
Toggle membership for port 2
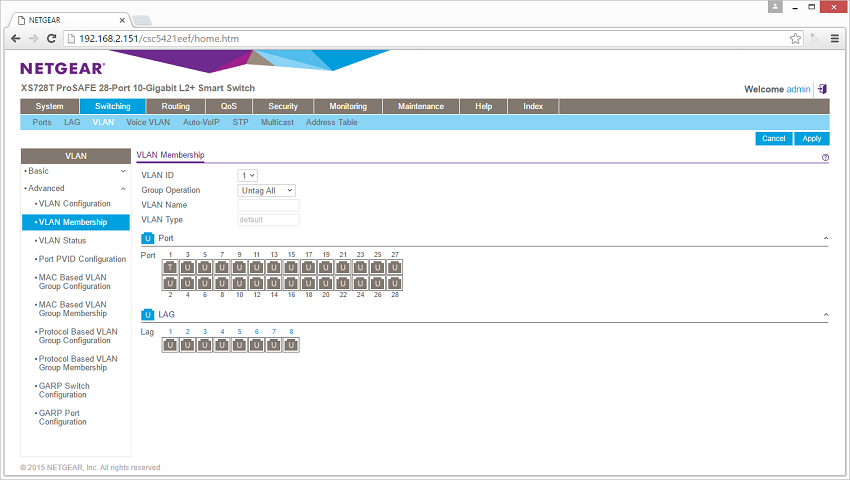tap(170, 283)
